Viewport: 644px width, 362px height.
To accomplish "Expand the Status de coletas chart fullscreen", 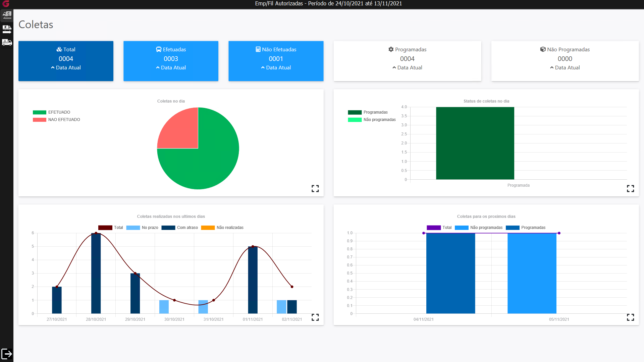I will coord(630,189).
